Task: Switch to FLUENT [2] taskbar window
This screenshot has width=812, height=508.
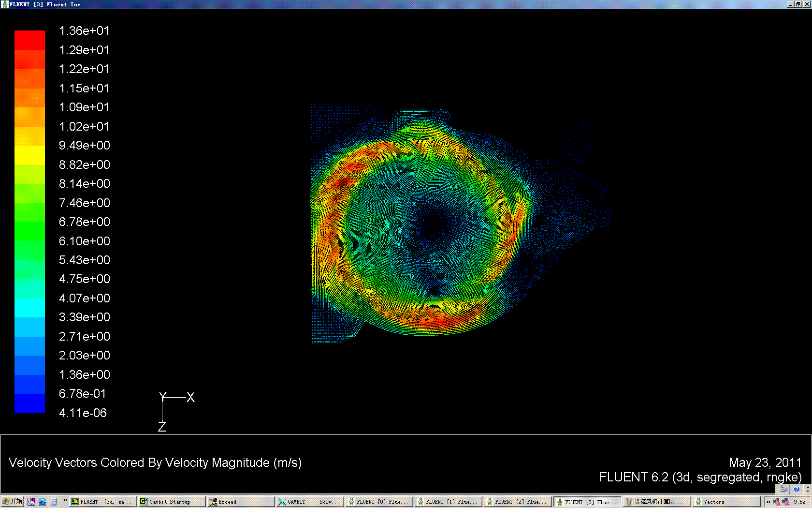Action: [x=517, y=502]
